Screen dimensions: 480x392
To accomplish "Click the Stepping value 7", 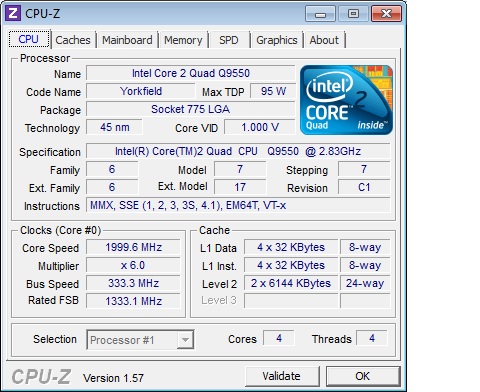I will pyautogui.click(x=364, y=169).
